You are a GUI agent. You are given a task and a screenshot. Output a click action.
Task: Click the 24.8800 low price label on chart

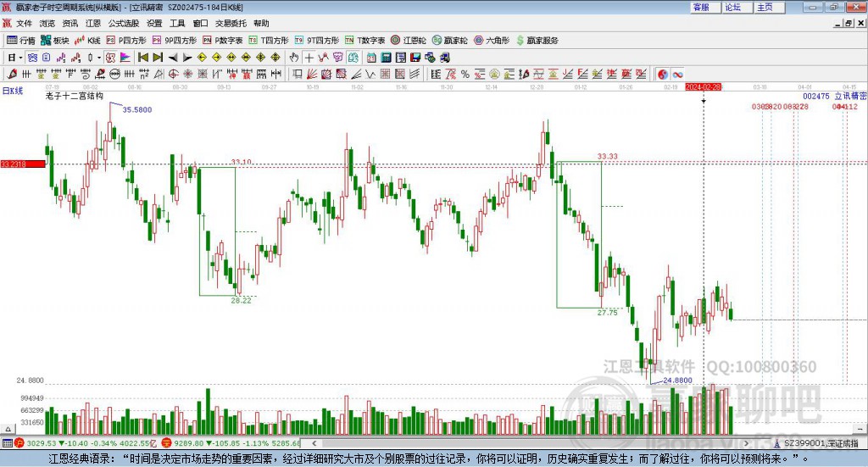(677, 381)
